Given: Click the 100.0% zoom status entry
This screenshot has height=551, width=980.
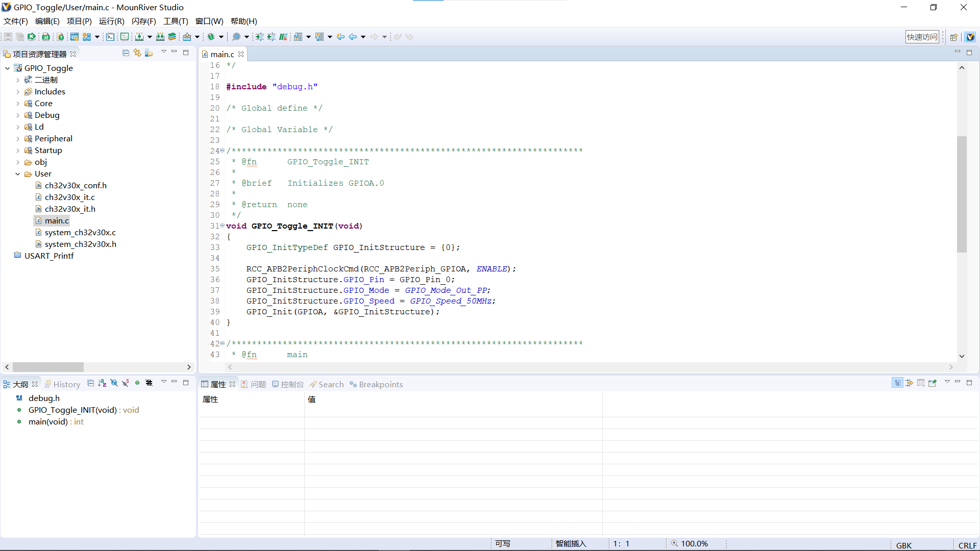Looking at the screenshot, I should [x=689, y=544].
